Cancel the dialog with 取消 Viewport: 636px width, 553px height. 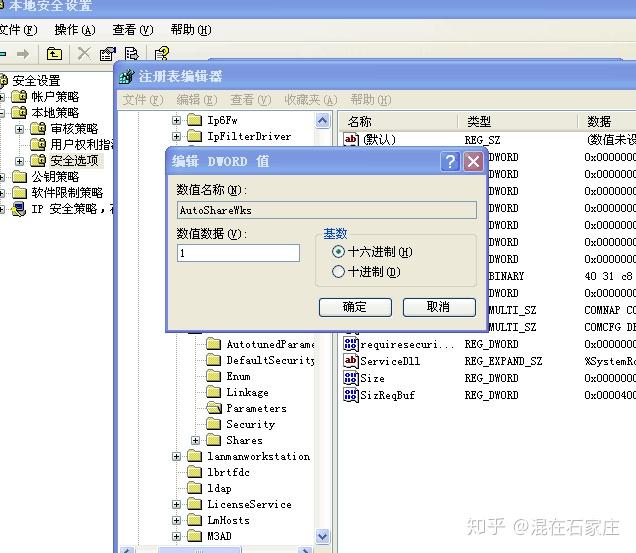point(439,307)
